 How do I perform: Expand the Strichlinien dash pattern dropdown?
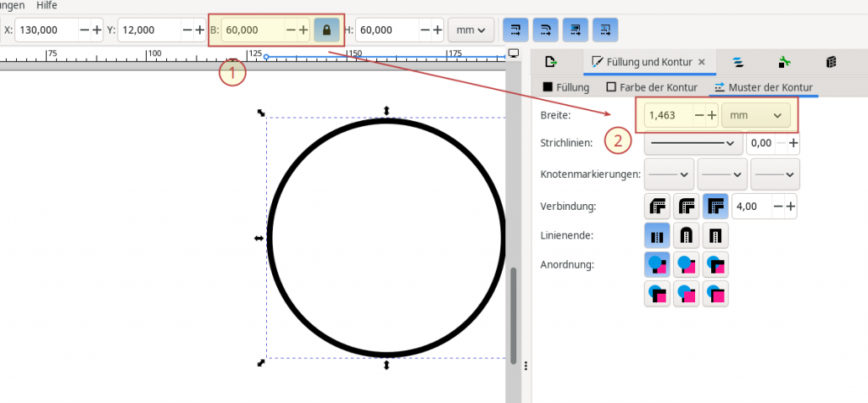(692, 143)
